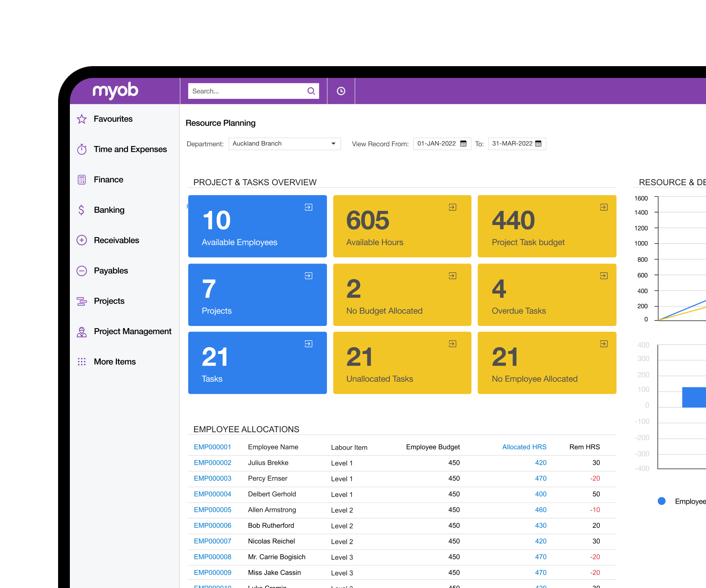
Task: Open the Overdue Tasks tile arrow icon
Action: coord(604,276)
